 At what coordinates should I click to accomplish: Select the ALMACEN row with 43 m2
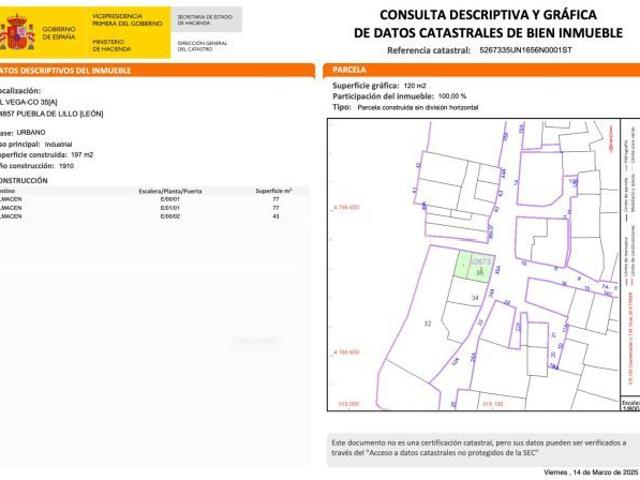[x=150, y=218]
